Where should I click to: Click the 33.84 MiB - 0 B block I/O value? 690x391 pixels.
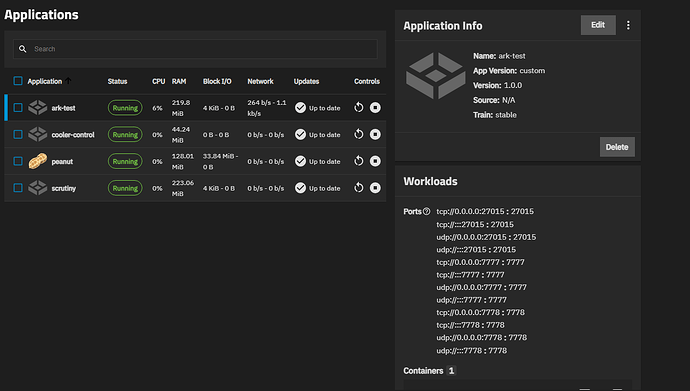(220, 161)
